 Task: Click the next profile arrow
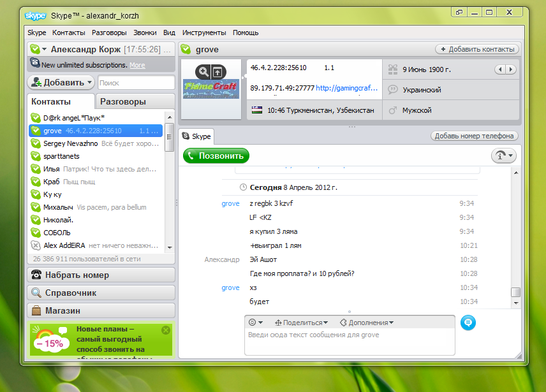click(510, 69)
